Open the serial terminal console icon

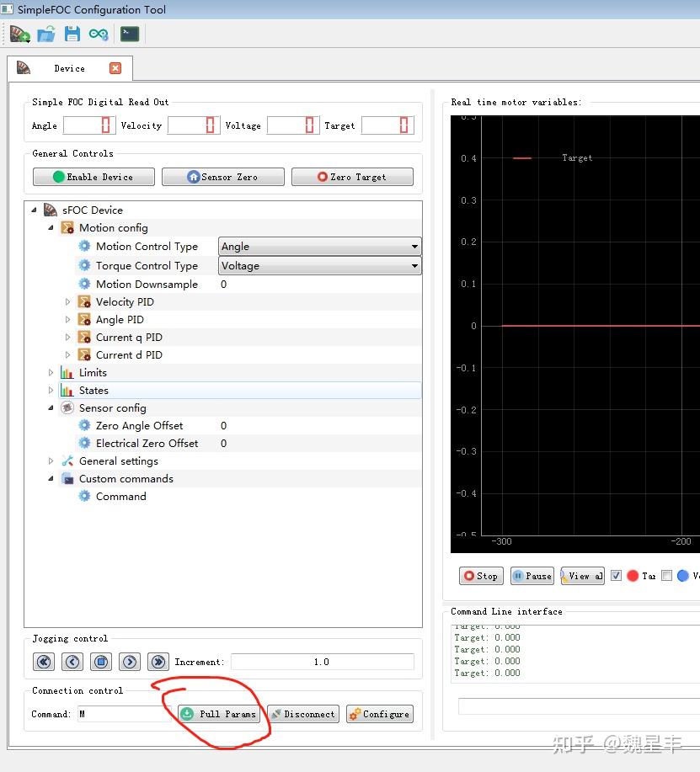point(130,34)
